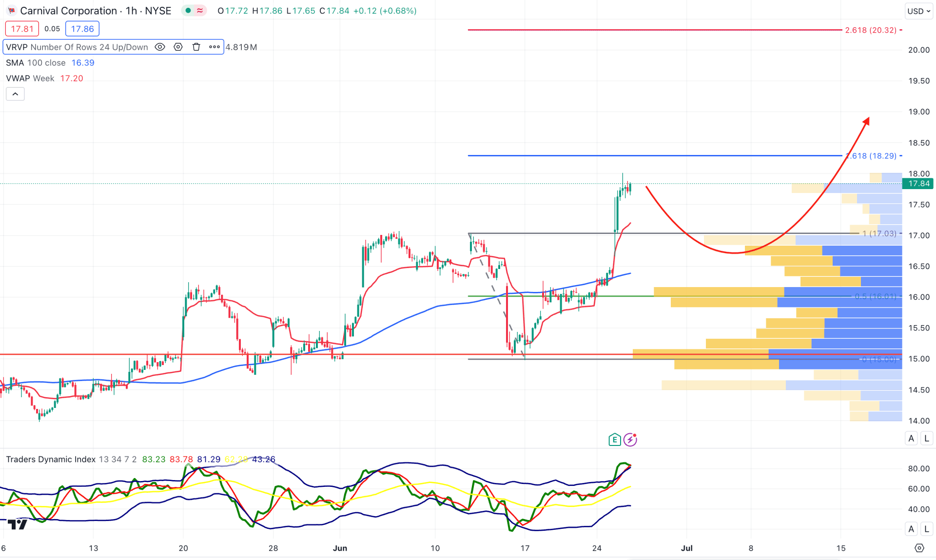Open VRVP indicator settings
Screen dimensions: 936x560
[178, 47]
